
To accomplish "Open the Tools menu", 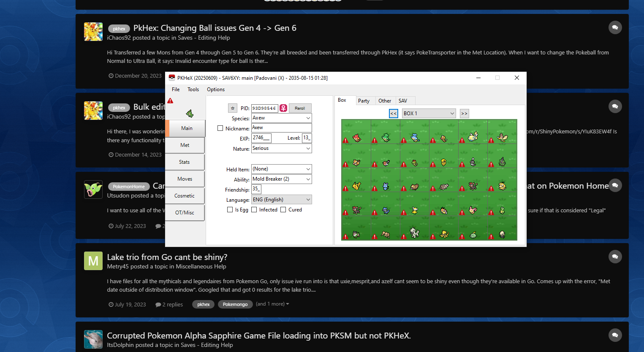I will click(193, 89).
